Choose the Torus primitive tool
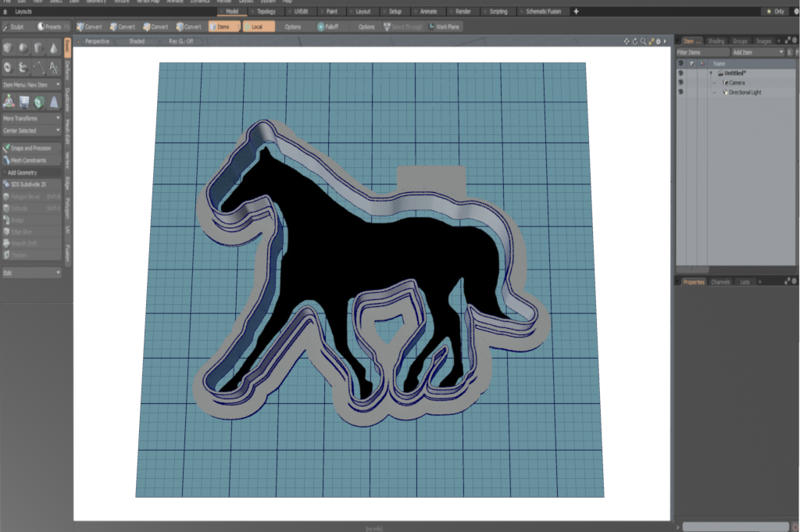 pyautogui.click(x=8, y=68)
